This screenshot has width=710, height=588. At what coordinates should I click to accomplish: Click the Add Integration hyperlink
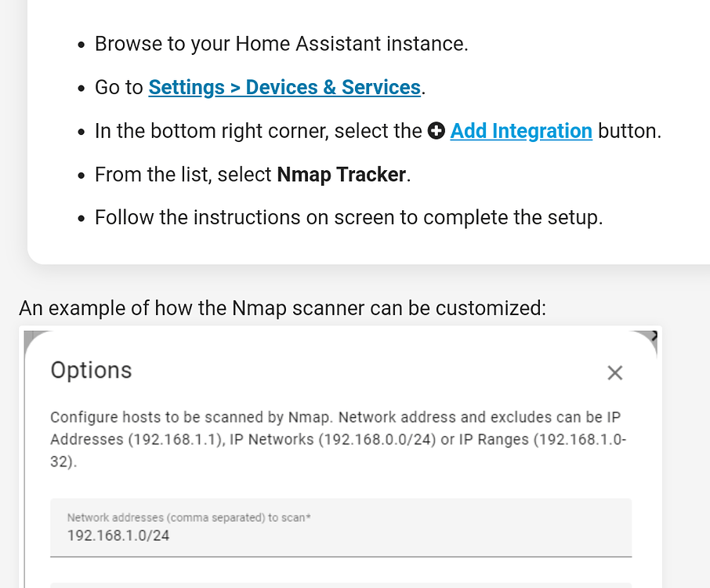[520, 131]
